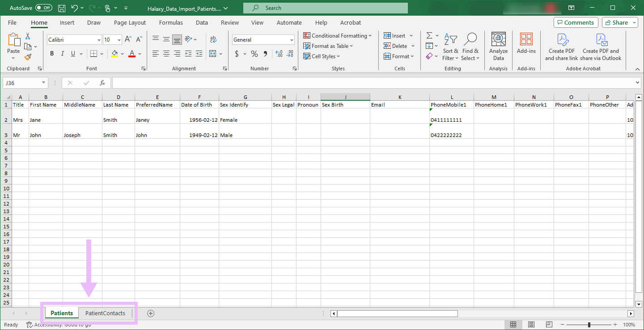Open the Formulas ribbon tab
This screenshot has width=644, height=330.
[x=171, y=22]
